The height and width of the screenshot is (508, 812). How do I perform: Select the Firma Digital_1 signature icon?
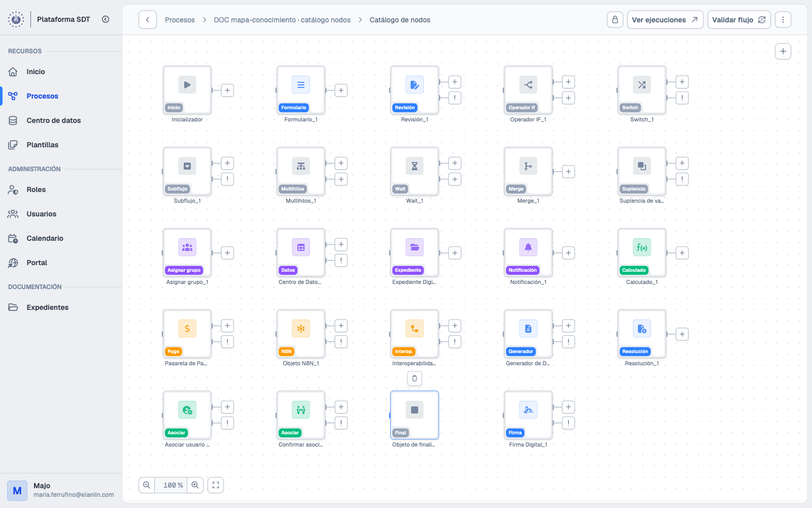coord(528,410)
